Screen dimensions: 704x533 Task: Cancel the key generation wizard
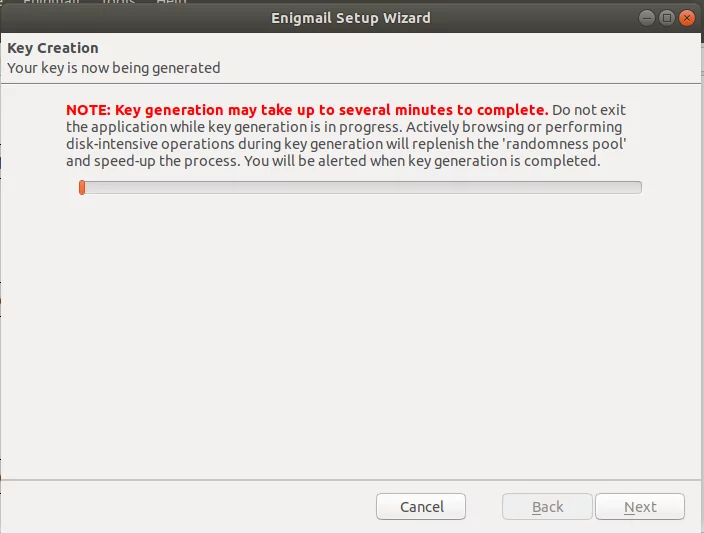pos(421,507)
